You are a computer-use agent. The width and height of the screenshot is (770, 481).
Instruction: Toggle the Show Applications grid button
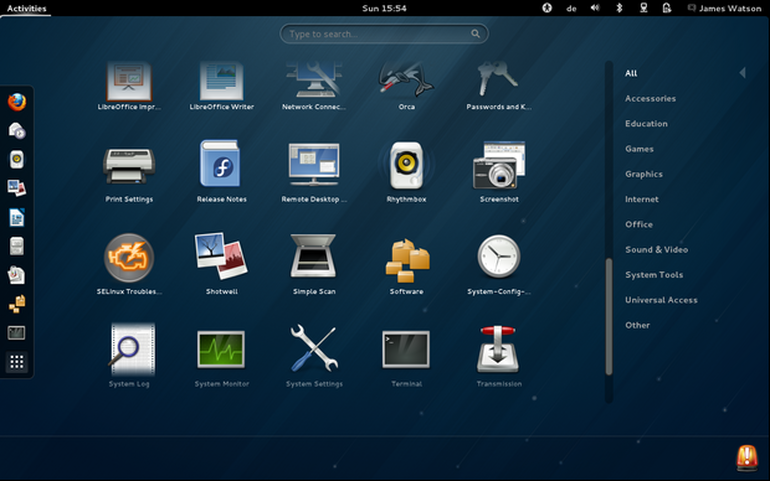tap(17, 362)
